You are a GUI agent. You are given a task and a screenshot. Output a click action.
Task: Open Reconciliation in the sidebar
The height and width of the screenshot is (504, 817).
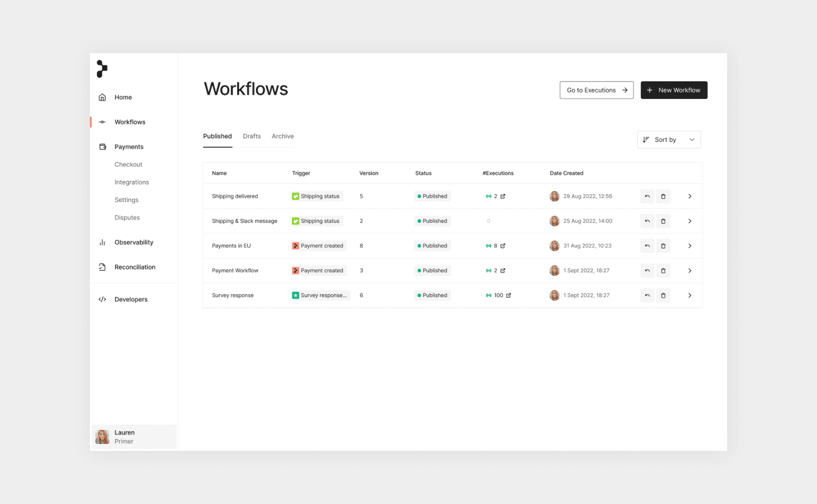[134, 267]
